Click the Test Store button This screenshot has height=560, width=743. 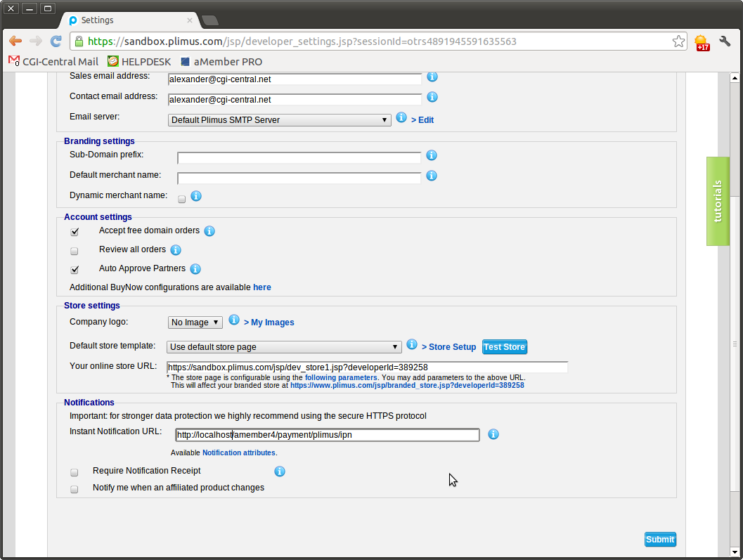[x=504, y=347]
